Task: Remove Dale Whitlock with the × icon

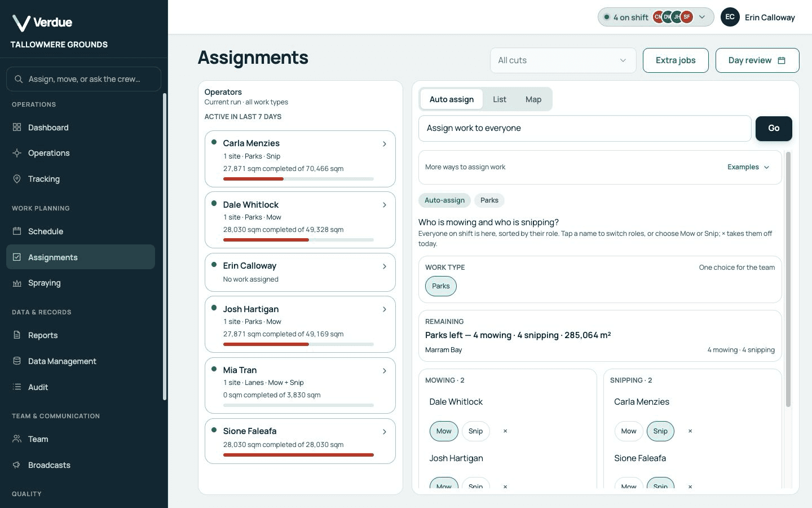Action: [x=505, y=431]
